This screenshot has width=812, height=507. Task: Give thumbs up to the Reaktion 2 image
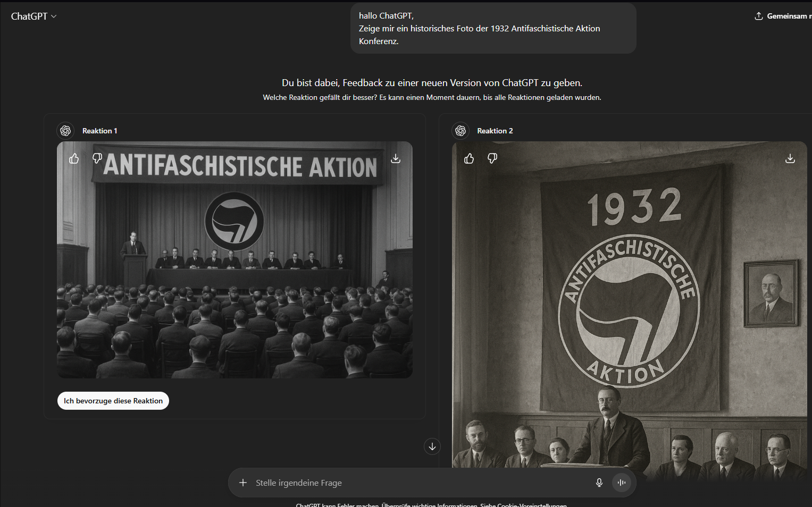pos(469,158)
